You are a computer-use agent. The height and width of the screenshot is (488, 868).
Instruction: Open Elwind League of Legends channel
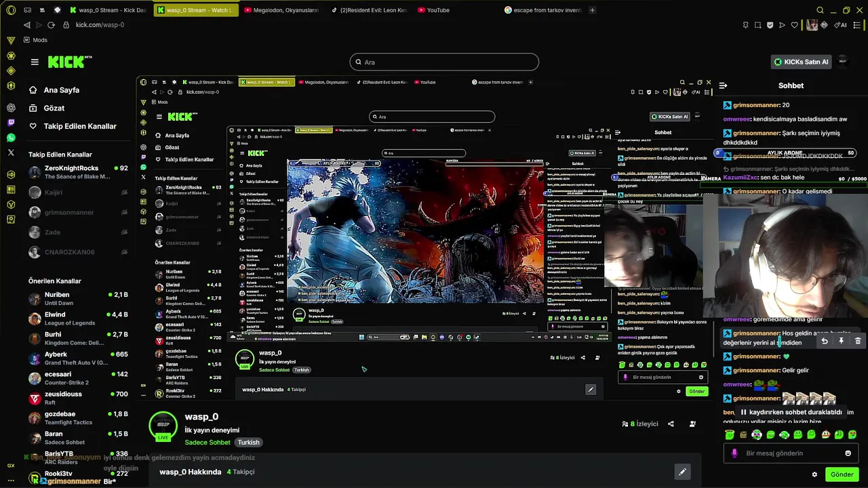pyautogui.click(x=78, y=319)
